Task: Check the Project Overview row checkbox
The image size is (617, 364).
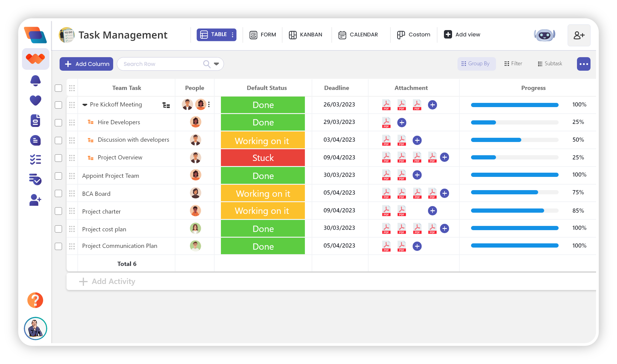Action: click(58, 158)
